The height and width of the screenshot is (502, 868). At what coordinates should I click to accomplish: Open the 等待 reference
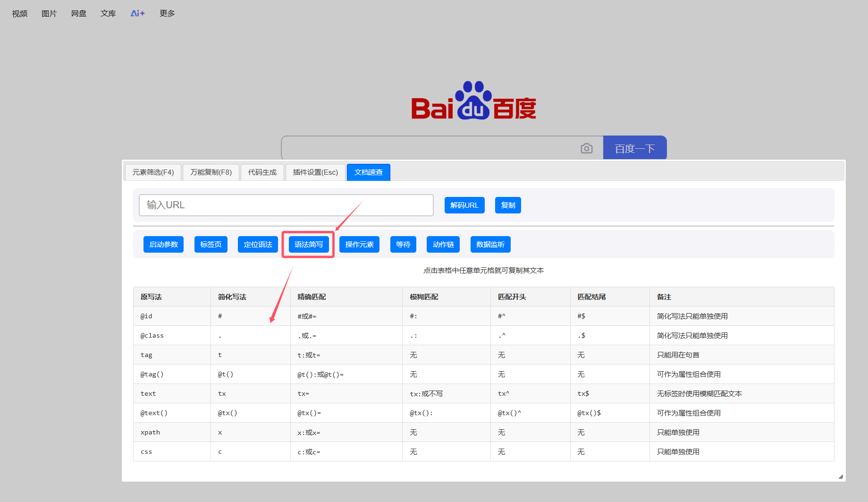click(x=403, y=244)
